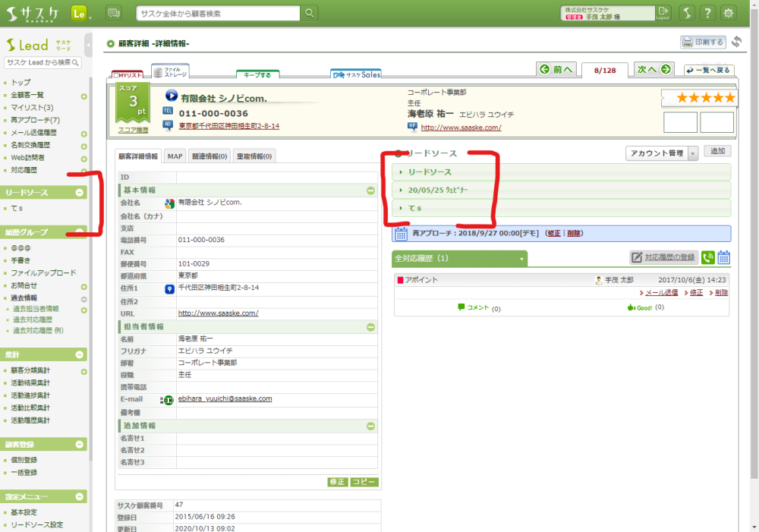Go to next customer with 次へ
759x532 pixels.
(654, 70)
